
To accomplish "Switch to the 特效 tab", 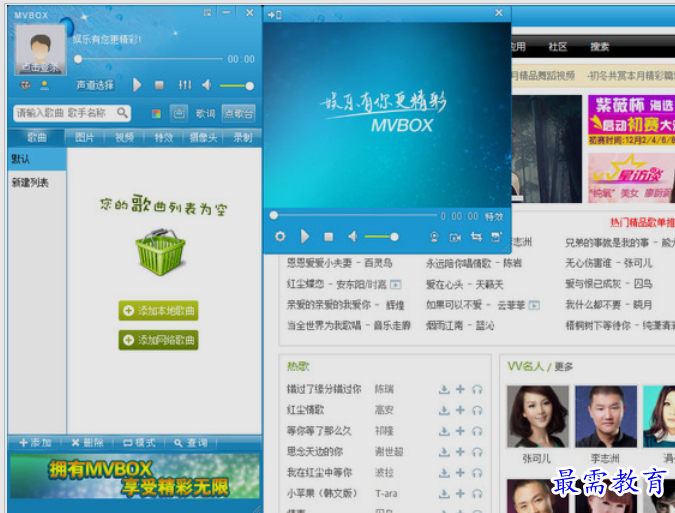I will tap(164, 137).
